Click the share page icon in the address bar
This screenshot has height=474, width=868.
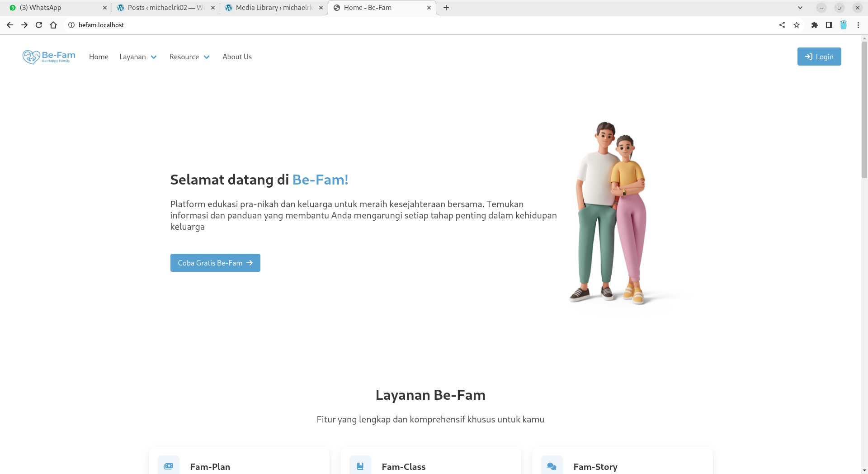tap(782, 25)
